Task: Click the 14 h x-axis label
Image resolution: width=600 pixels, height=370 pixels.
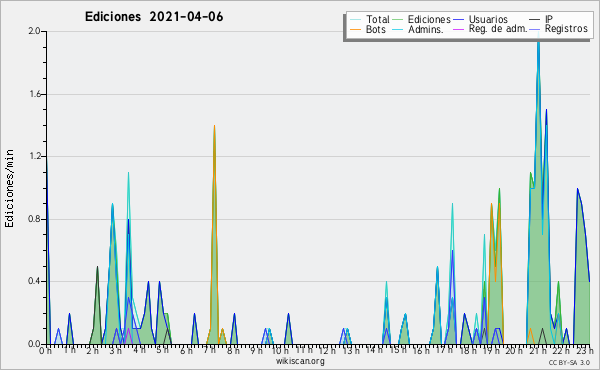Action: point(375,350)
